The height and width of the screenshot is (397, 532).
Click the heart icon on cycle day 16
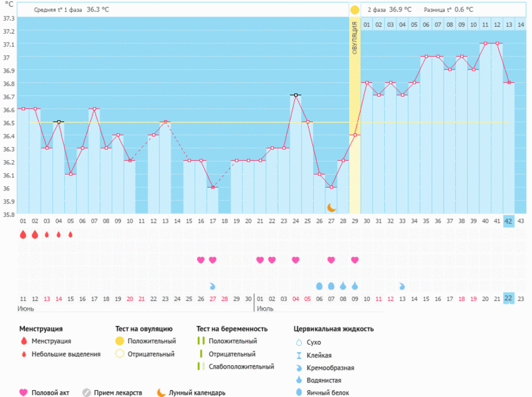(x=201, y=260)
